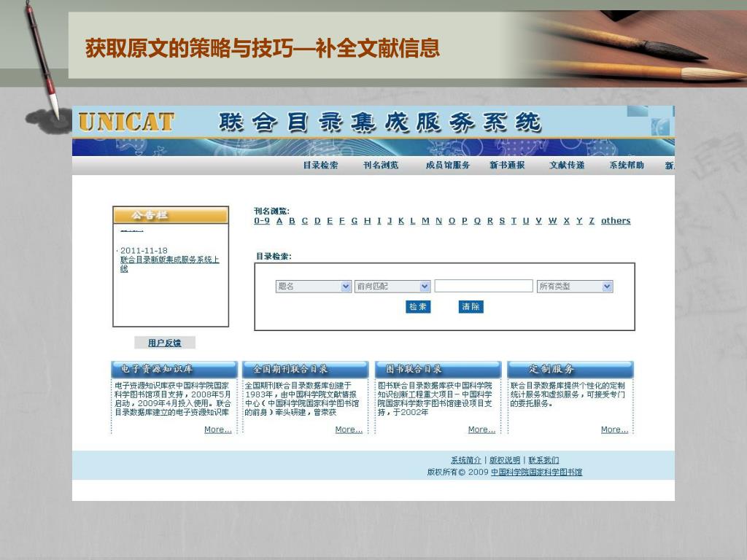Open the 文献传递 menu item

[567, 166]
